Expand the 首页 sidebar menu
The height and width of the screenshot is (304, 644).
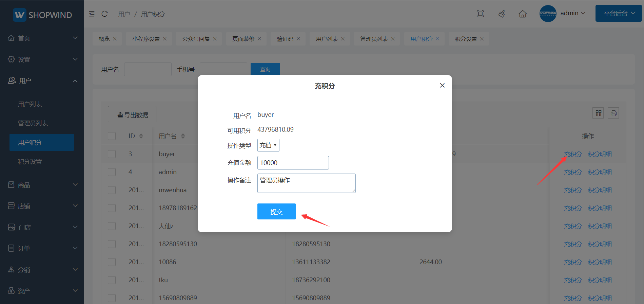click(x=75, y=38)
